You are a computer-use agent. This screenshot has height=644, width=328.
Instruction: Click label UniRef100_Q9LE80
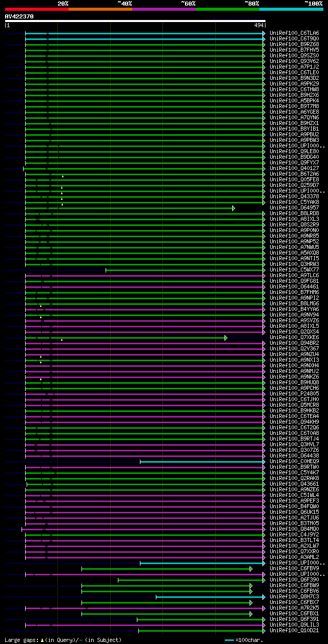point(294,152)
